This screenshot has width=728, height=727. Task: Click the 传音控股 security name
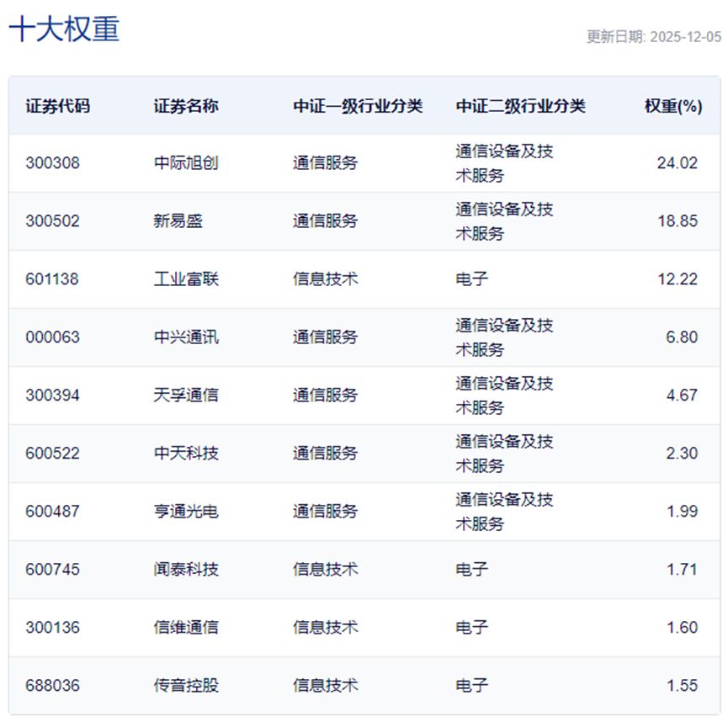(186, 686)
